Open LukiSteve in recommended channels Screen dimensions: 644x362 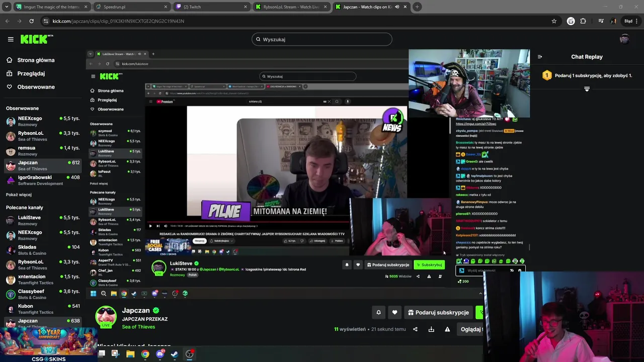[43, 221]
